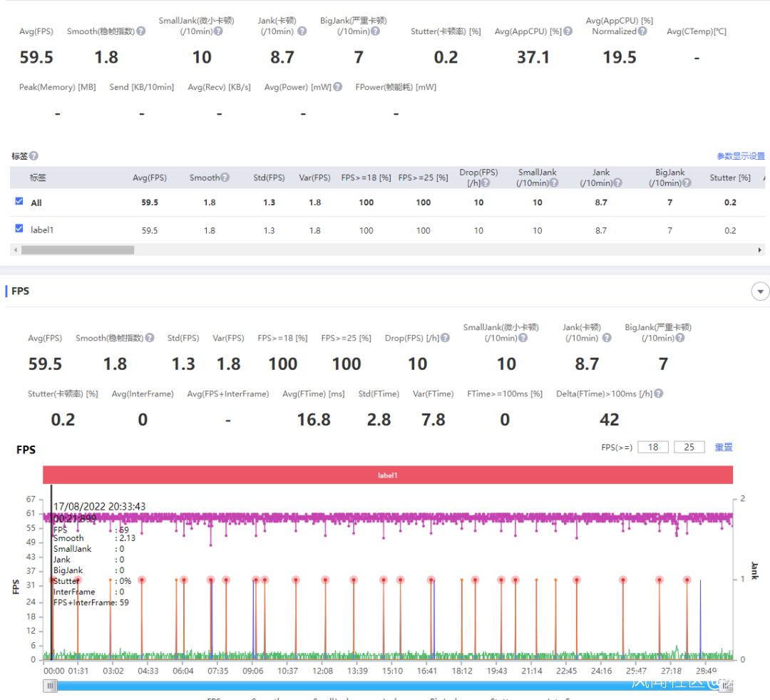Viewport: 770px width, 700px height.
Task: Open help icon for Delta(FTime)>100ms [/h]
Action: [x=659, y=393]
